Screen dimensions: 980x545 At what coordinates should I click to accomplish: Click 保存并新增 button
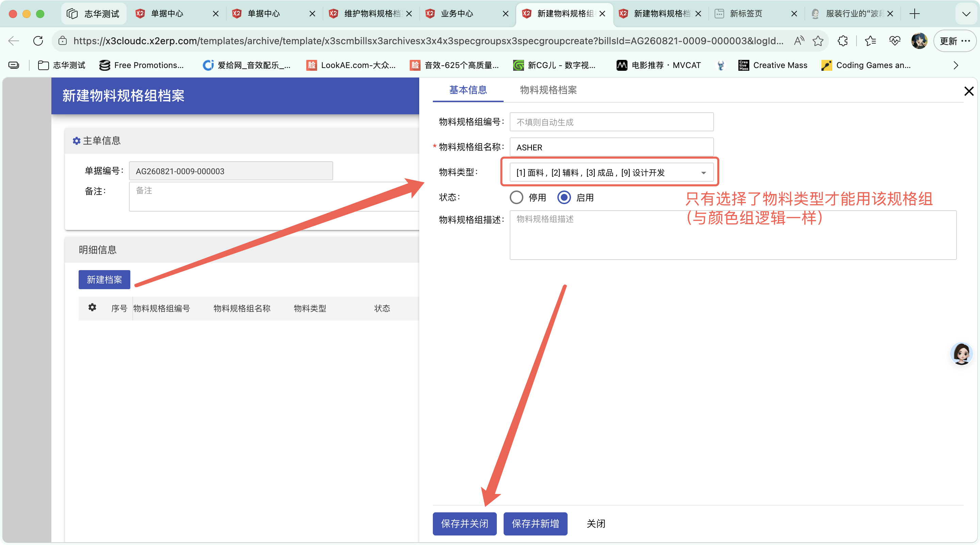(535, 524)
